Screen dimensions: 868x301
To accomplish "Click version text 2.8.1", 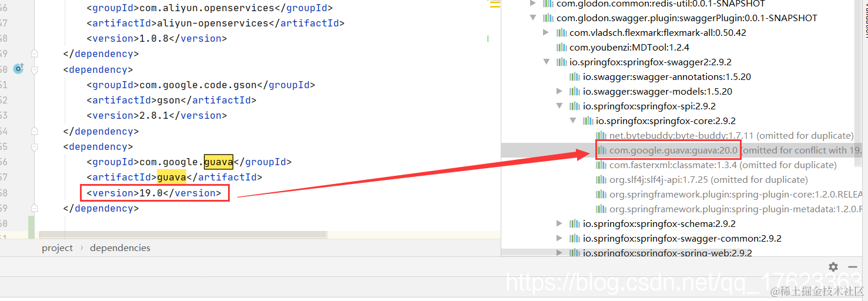I will point(154,116).
